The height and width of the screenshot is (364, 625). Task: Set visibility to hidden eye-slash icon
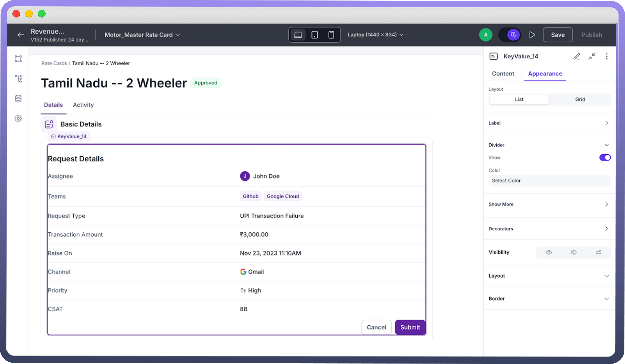(x=573, y=252)
